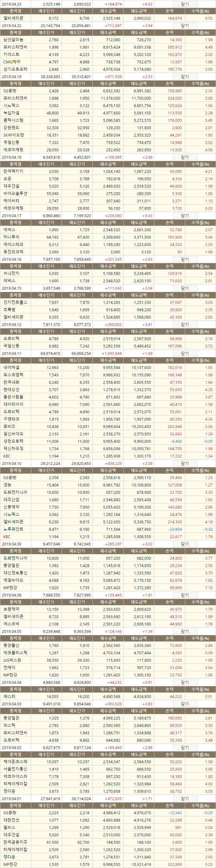This screenshot has height=868, width=216.
Task: Click the 네이처셀 stock name
Action: click(x=11, y=368)
